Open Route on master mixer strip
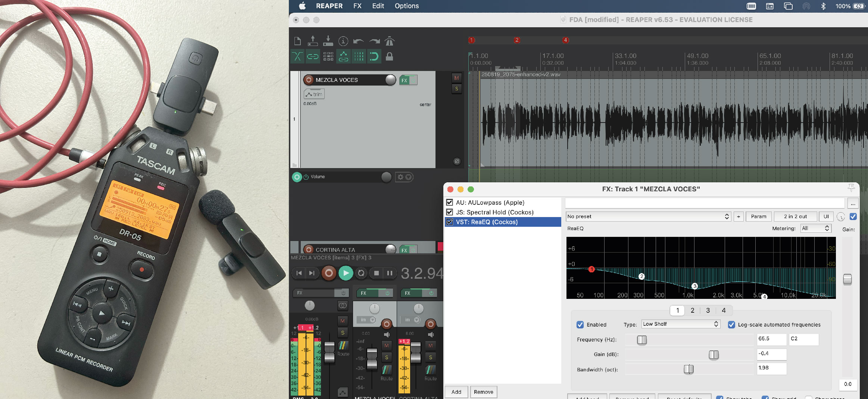The height and width of the screenshot is (399, 868). click(343, 347)
